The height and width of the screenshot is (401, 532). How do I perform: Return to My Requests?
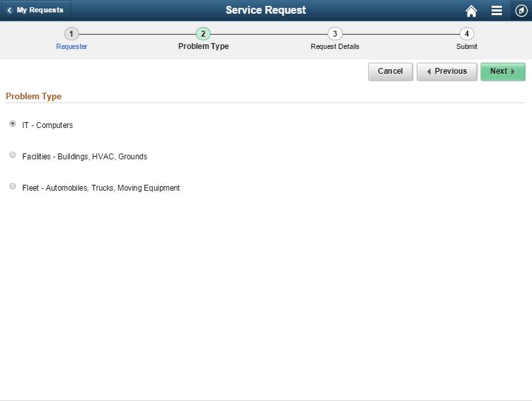pyautogui.click(x=36, y=10)
